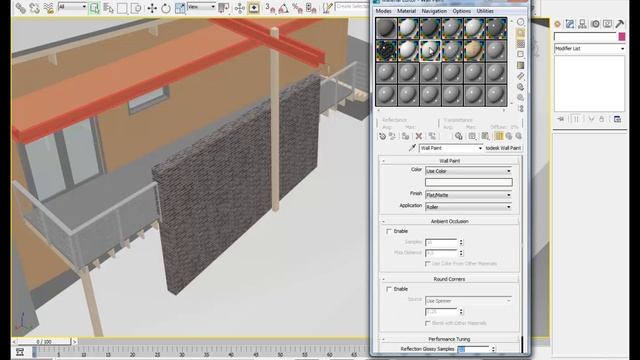This screenshot has height=360, width=640.
Task: Open Application Roller dropdown
Action: pyautogui.click(x=469, y=207)
